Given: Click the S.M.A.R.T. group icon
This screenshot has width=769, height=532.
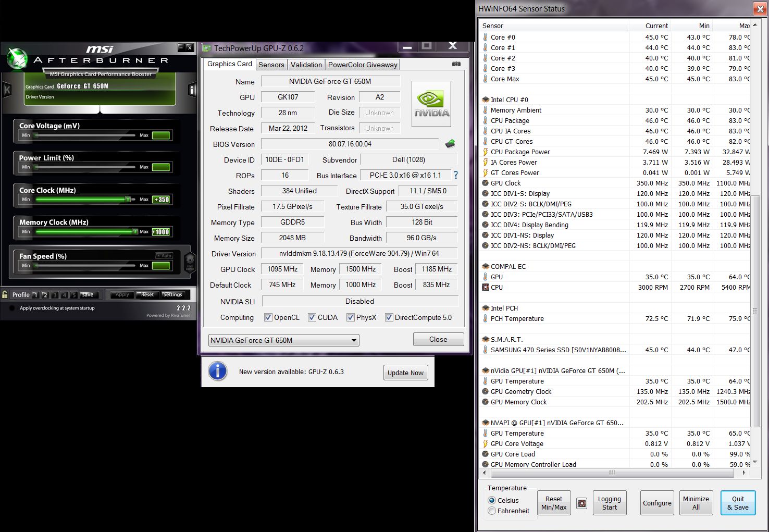Looking at the screenshot, I should tap(486, 339).
